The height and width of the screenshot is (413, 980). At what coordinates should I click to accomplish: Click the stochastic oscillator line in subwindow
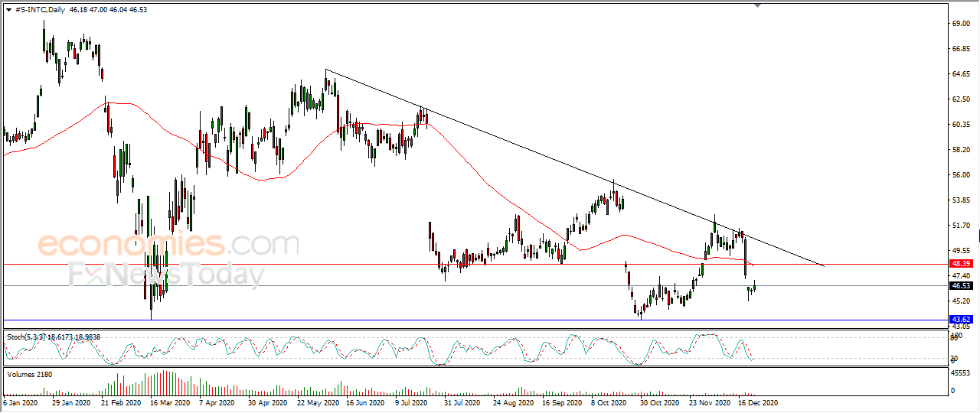[x=383, y=349]
